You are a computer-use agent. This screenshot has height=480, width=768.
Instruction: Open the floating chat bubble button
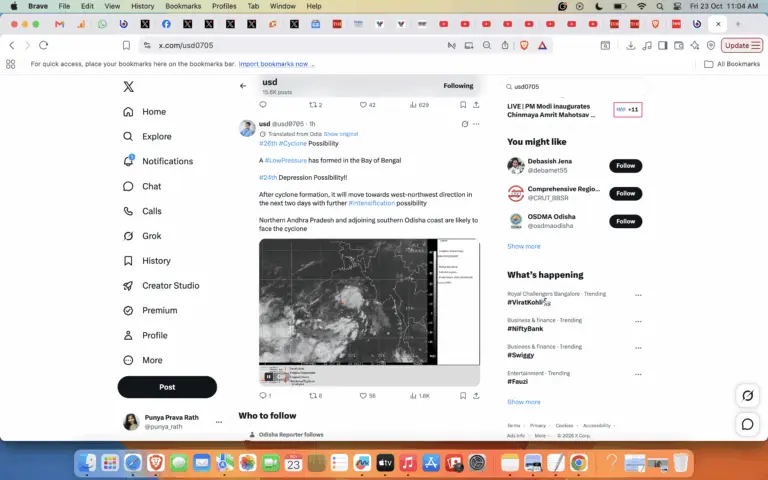[x=747, y=424]
